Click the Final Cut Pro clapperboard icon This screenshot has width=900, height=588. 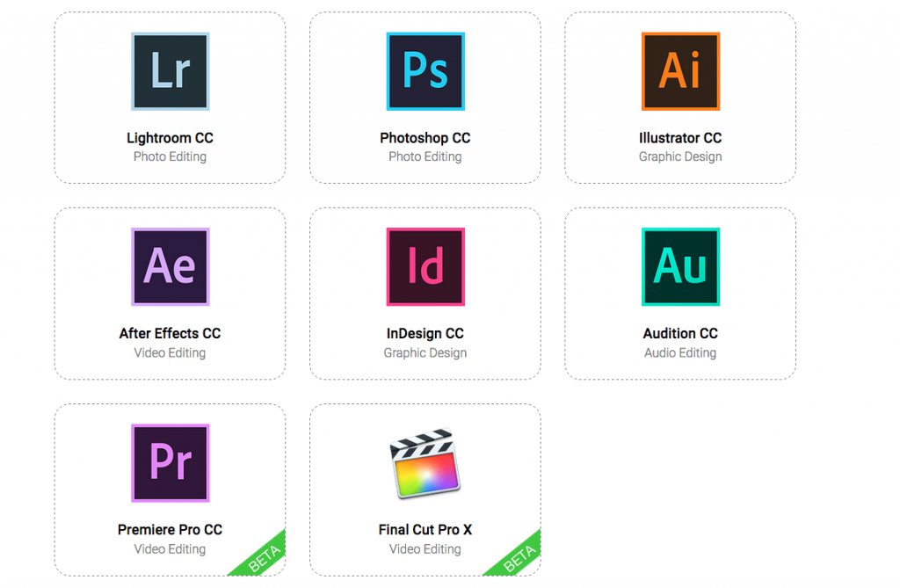(x=425, y=463)
